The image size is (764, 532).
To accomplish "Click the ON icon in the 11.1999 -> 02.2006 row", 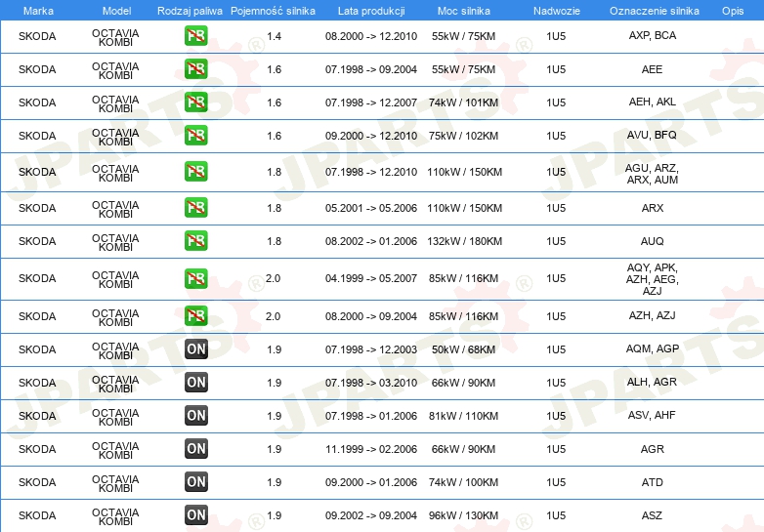I will point(195,449).
